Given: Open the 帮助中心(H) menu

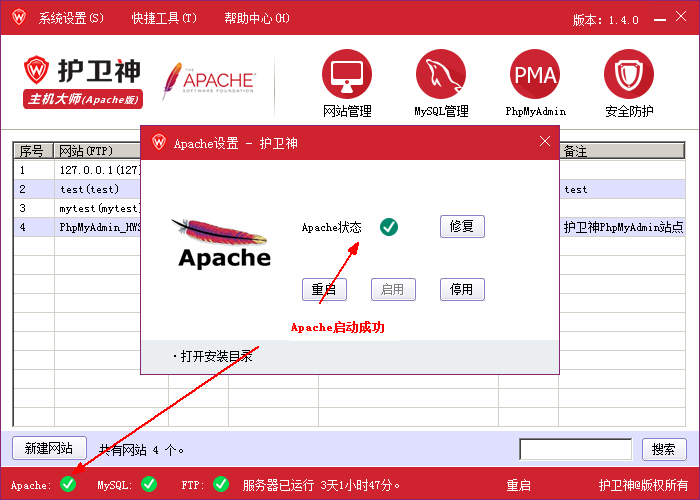Looking at the screenshot, I should pos(257,19).
